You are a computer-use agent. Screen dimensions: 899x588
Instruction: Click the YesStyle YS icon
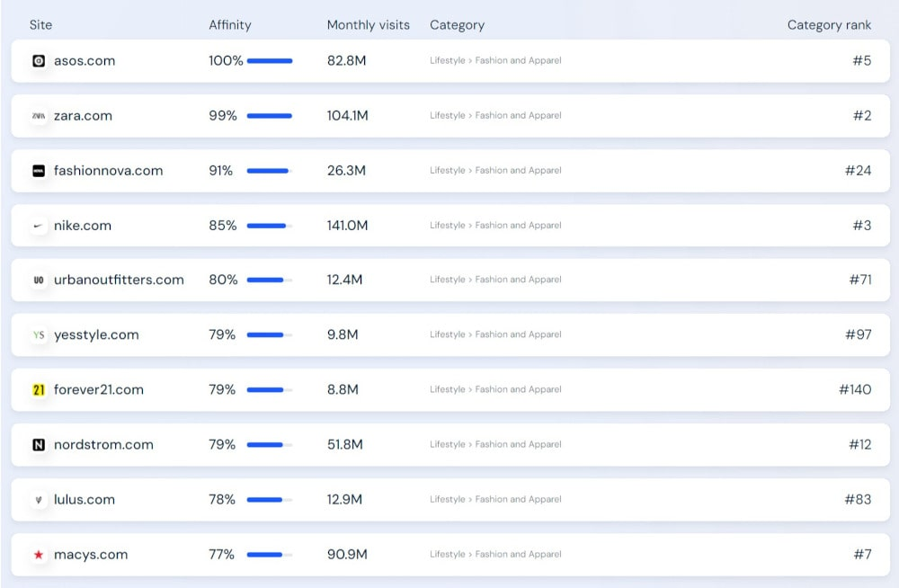pyautogui.click(x=39, y=335)
